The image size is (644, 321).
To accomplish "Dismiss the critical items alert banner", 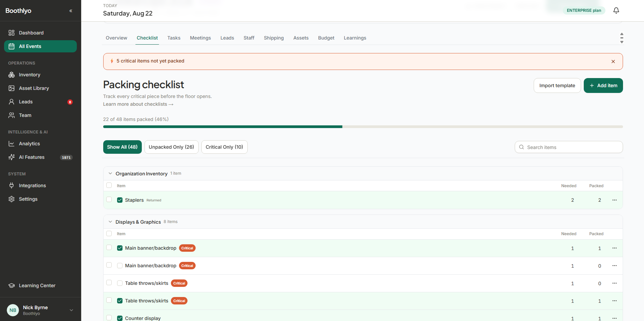I will tap(613, 61).
